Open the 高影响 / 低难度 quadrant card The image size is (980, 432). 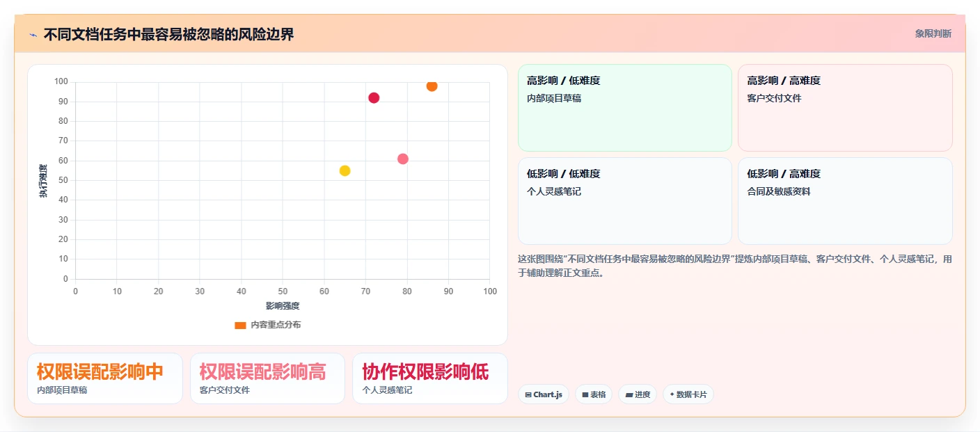tap(624, 108)
